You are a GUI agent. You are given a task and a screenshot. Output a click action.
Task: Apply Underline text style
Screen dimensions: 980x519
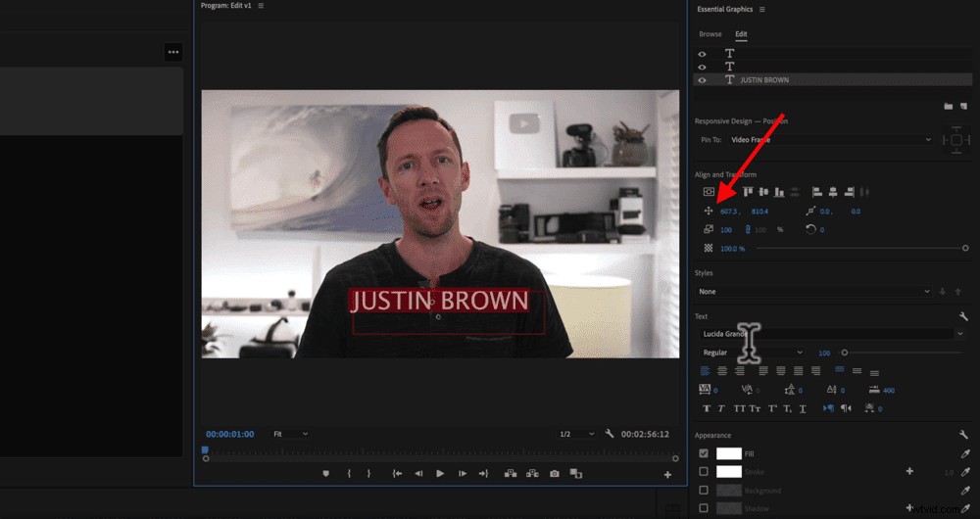click(x=804, y=408)
